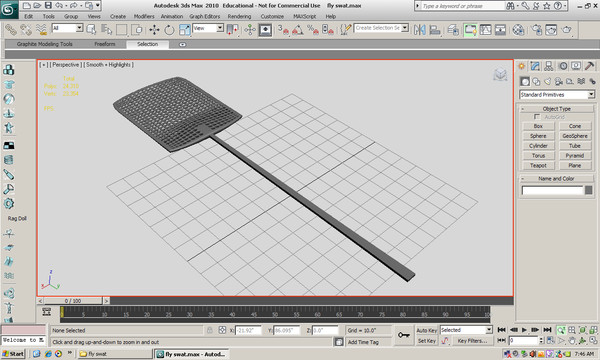
Task: Click reactor Rigid Body Collection cubes icon
Action: point(9,70)
